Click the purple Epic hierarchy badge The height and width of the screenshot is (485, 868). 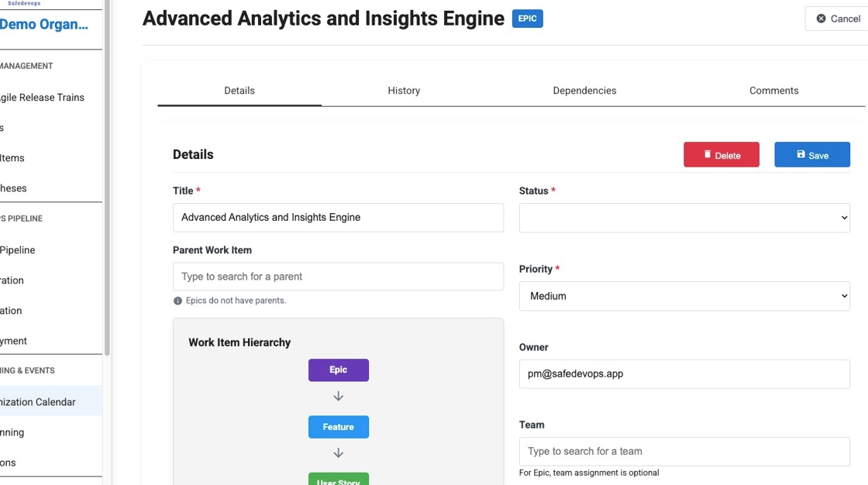(338, 370)
